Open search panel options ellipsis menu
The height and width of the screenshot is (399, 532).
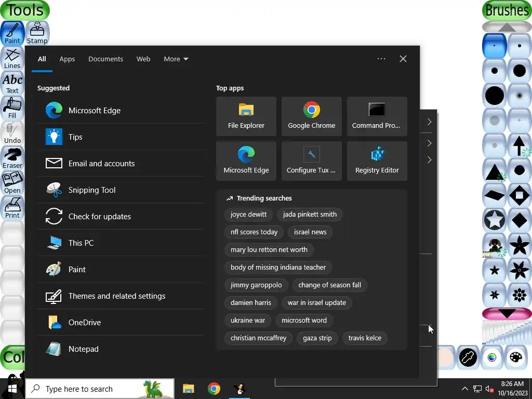pyautogui.click(x=381, y=59)
